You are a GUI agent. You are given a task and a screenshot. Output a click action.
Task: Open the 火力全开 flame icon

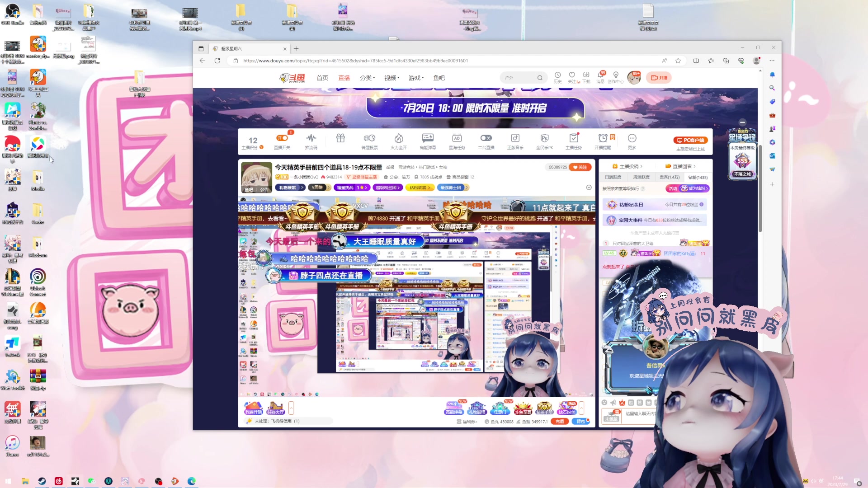398,138
